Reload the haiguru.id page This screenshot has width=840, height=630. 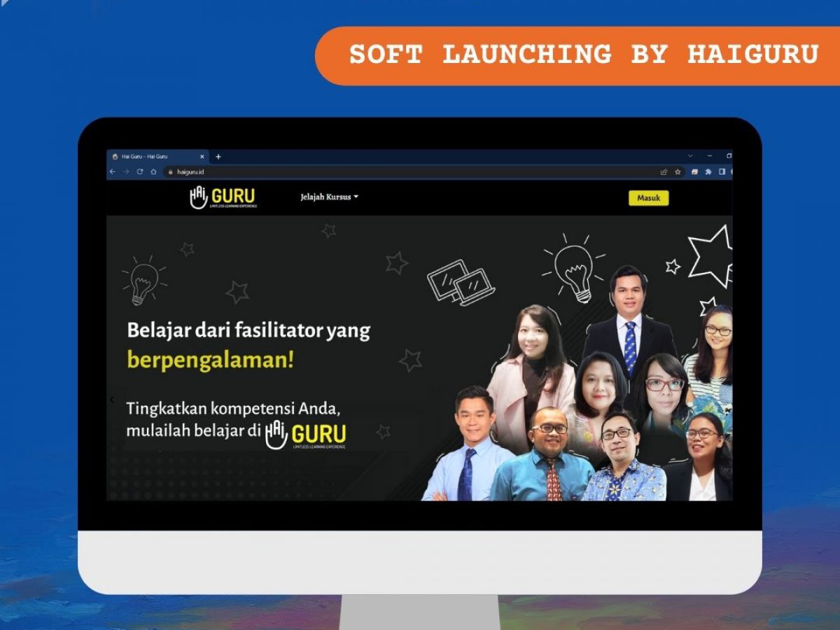[x=140, y=171]
